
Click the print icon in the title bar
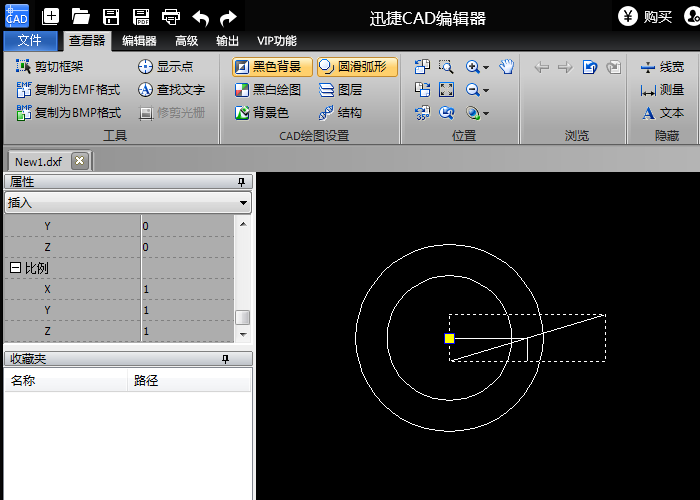171,16
